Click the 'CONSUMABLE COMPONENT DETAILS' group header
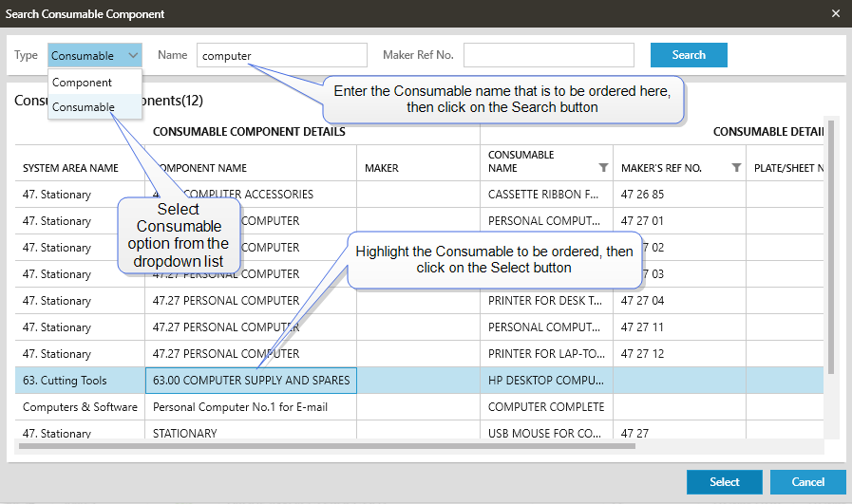Screen dimensions: 852x504 pyautogui.click(x=249, y=132)
